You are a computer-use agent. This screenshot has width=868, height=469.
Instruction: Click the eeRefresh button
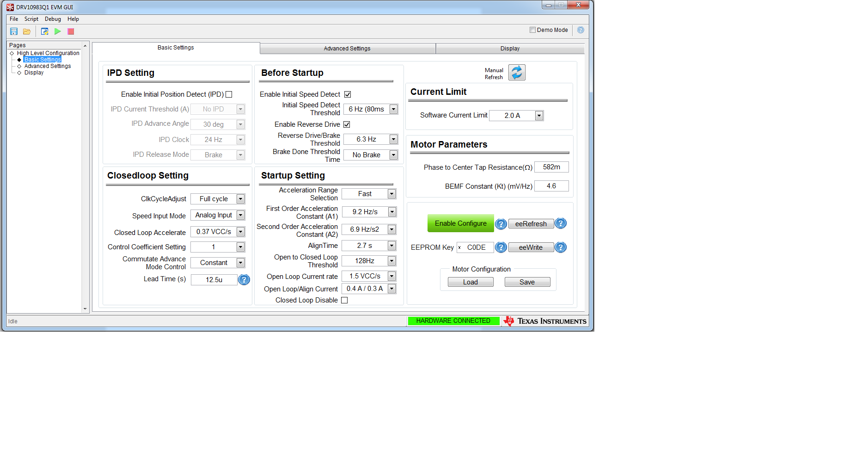point(531,224)
